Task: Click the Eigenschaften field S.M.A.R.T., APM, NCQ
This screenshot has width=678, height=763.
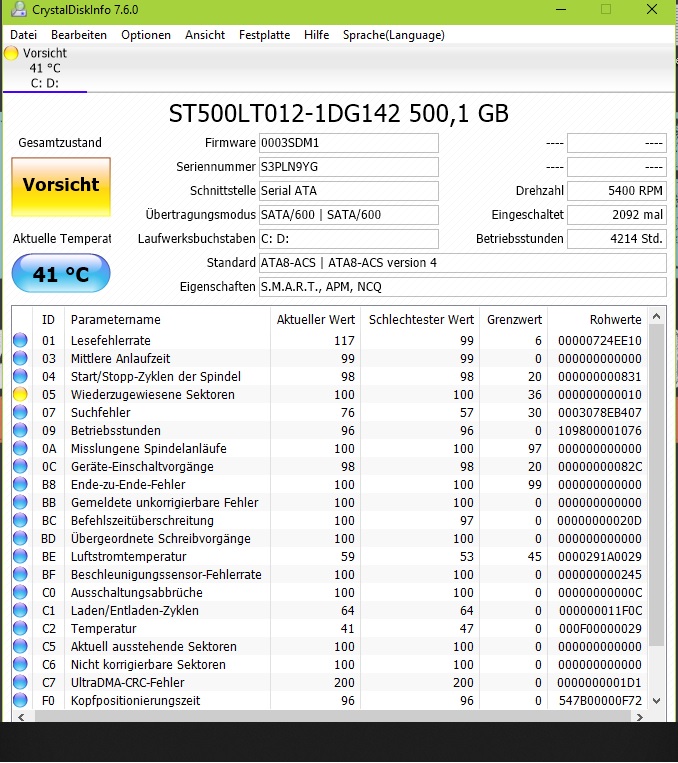Action: (462, 287)
